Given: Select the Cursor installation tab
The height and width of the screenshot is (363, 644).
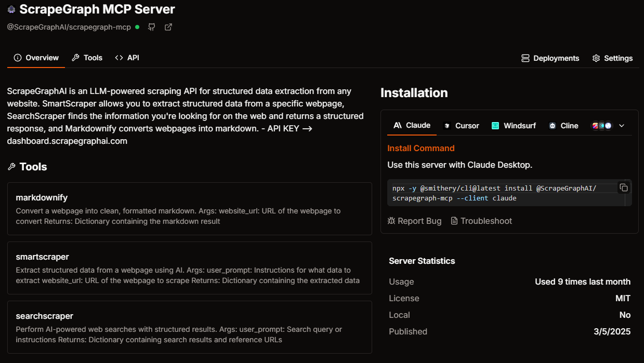Looking at the screenshot, I should 461,126.
